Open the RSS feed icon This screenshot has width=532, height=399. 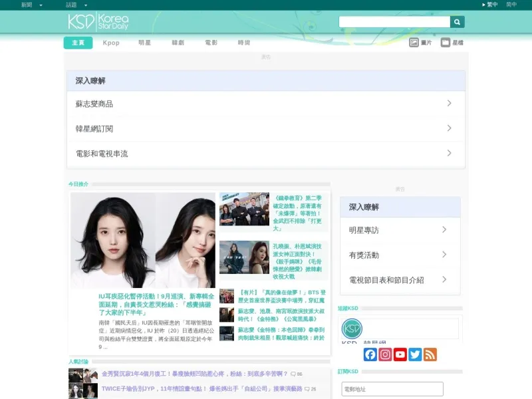(x=430, y=354)
